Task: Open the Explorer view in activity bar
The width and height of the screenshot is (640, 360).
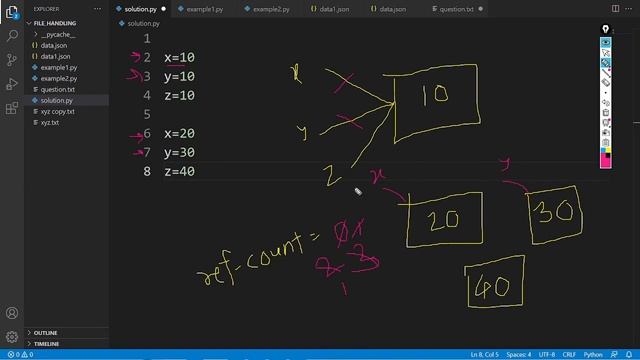Action: tap(12, 12)
